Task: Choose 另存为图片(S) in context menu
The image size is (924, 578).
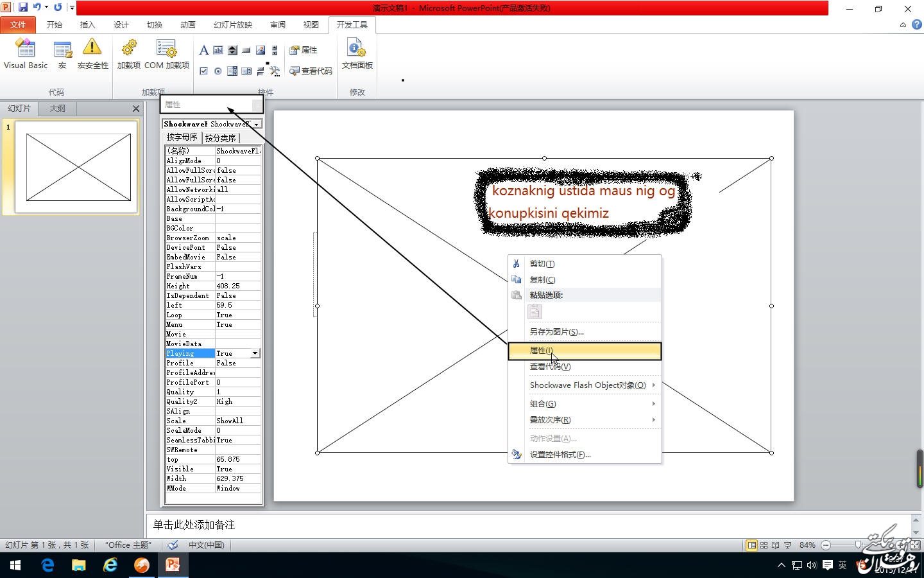Action: pyautogui.click(x=585, y=332)
